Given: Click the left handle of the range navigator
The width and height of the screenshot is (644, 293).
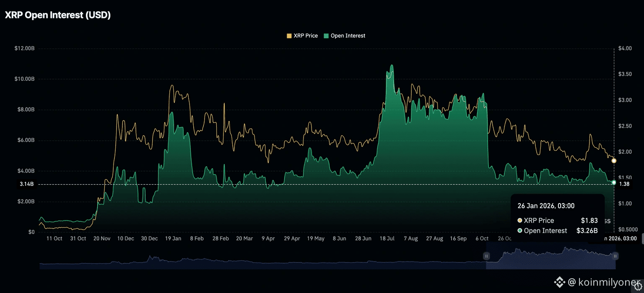Looking at the screenshot, I should click(x=486, y=256).
